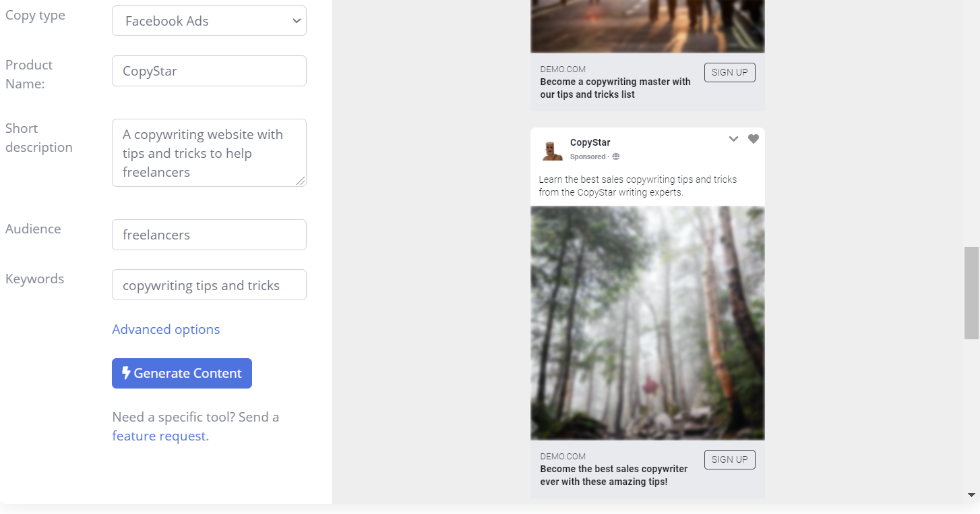
Task: Click SIGN UP on the best sales copywriter ad
Action: [729, 459]
